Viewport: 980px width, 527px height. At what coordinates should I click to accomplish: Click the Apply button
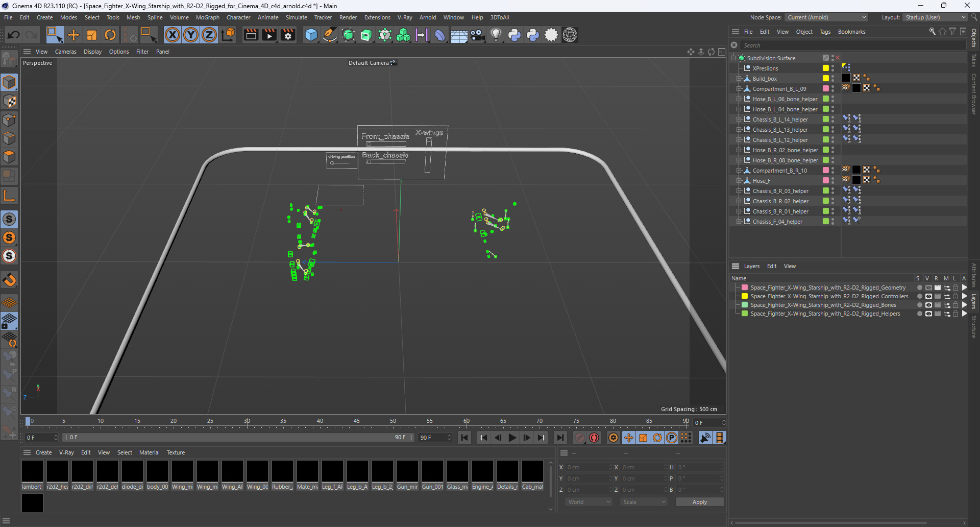pyautogui.click(x=699, y=502)
